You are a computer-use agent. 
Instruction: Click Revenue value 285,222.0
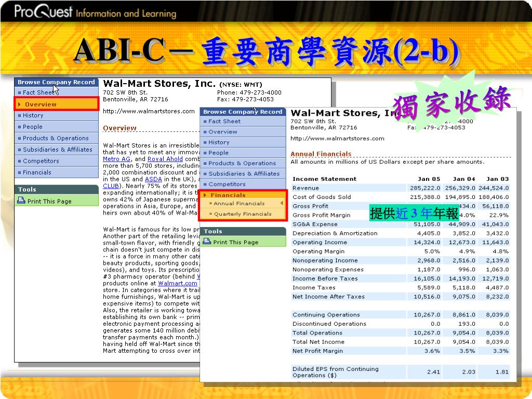click(x=425, y=188)
